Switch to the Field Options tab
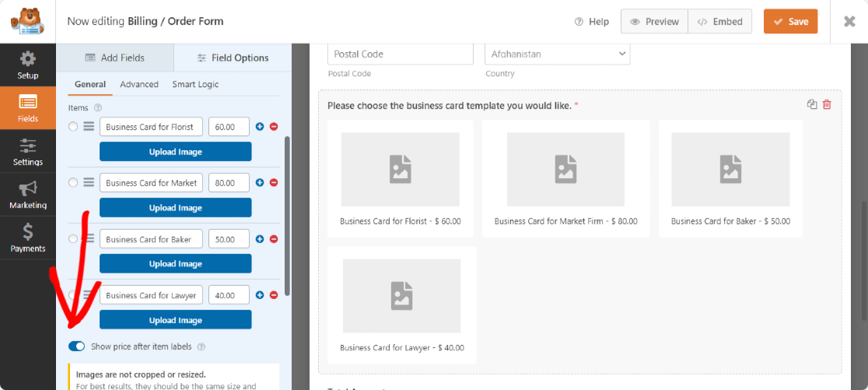Screen dimensions: 868x390 tap(233, 58)
